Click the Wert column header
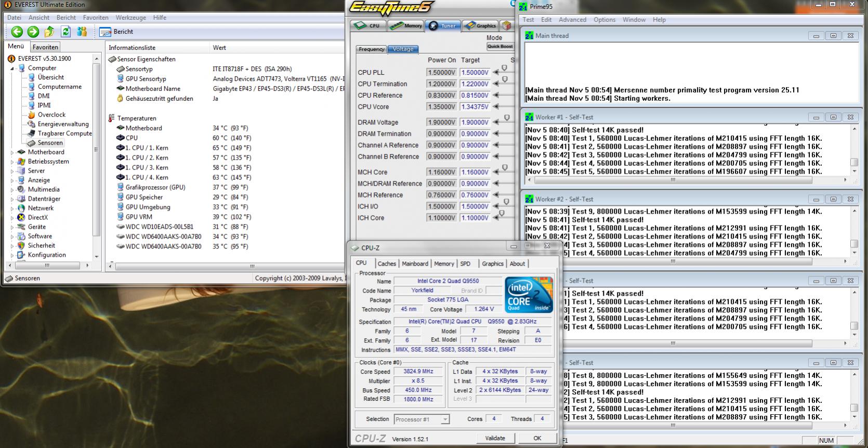868x448 pixels. [278, 47]
